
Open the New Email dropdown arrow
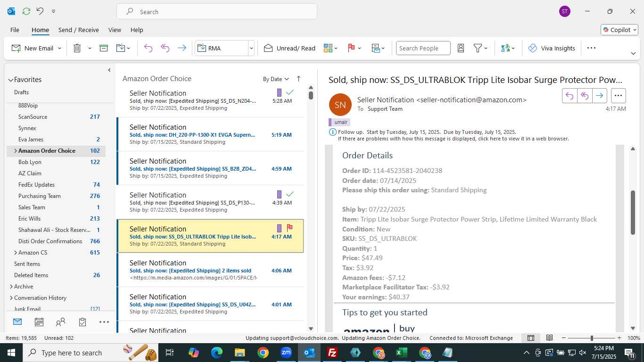tap(59, 49)
